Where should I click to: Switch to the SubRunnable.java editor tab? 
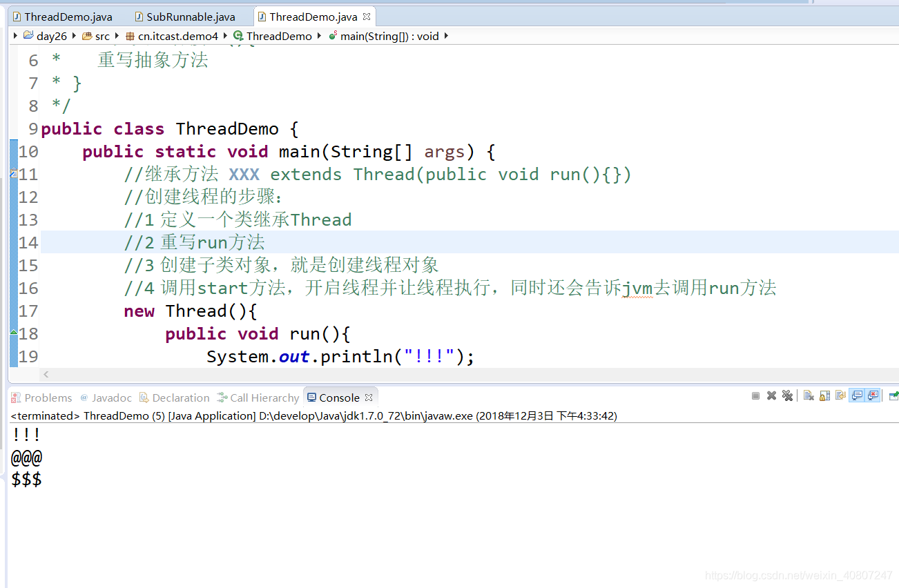point(184,17)
